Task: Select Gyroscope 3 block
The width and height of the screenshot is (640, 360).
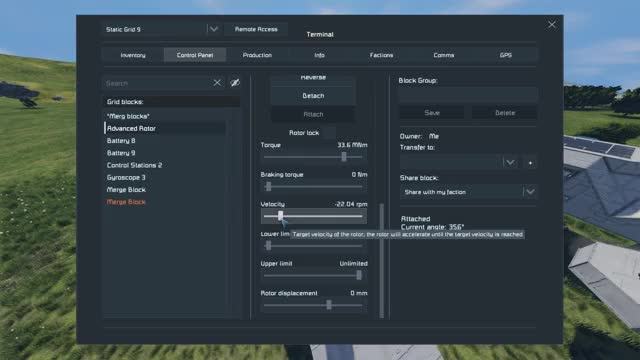Action: pyautogui.click(x=126, y=177)
